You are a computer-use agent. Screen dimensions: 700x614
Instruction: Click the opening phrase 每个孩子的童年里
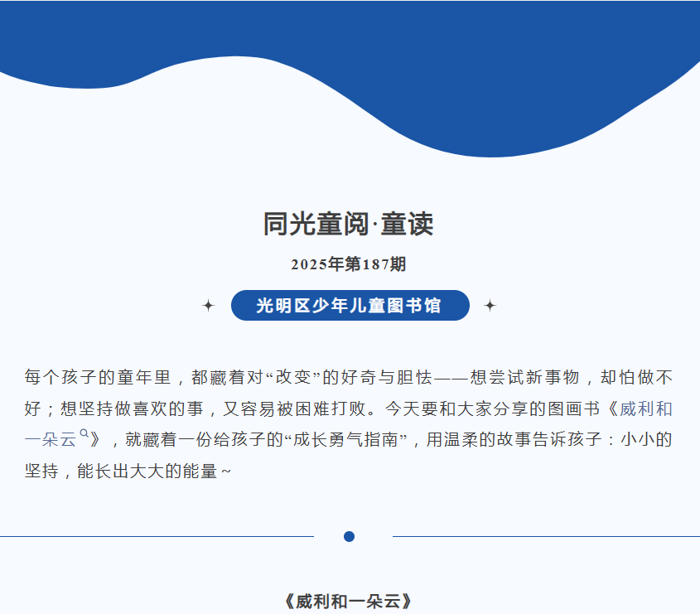click(x=97, y=378)
